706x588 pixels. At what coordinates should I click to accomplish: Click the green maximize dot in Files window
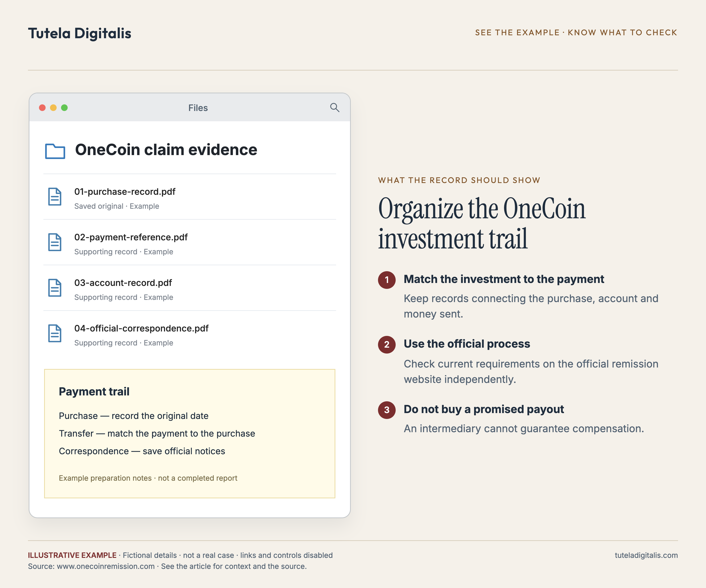click(x=64, y=108)
